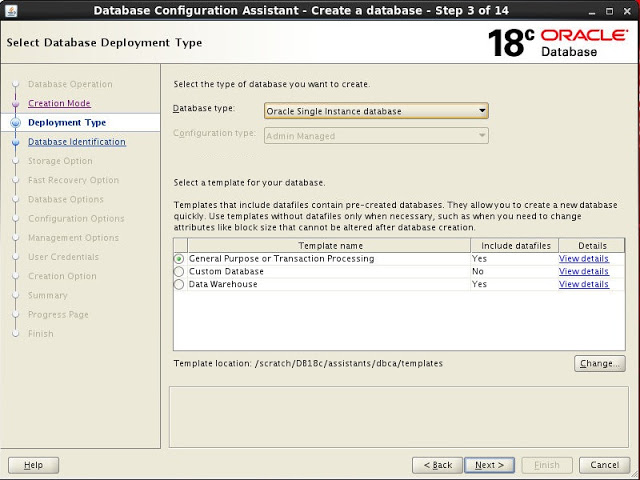The image size is (640, 480).
Task: Open the Database type dropdown
Action: pyautogui.click(x=376, y=111)
